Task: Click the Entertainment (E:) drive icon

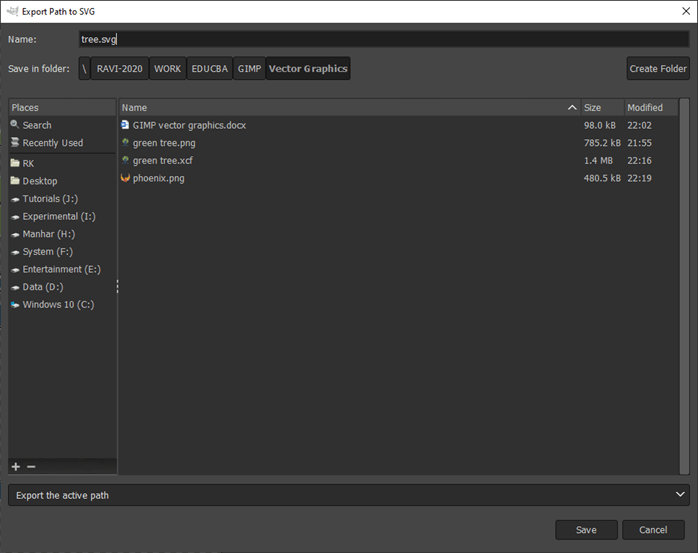Action: [15, 270]
